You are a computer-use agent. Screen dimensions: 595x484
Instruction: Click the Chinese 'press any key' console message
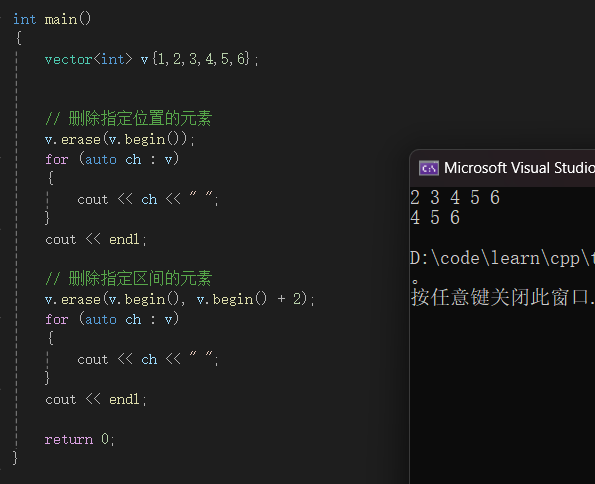pyautogui.click(x=502, y=297)
